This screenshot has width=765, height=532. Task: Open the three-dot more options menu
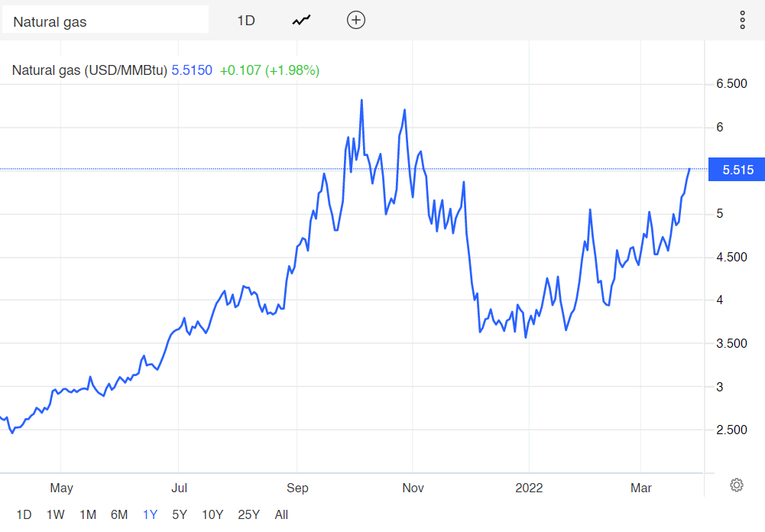pyautogui.click(x=742, y=20)
